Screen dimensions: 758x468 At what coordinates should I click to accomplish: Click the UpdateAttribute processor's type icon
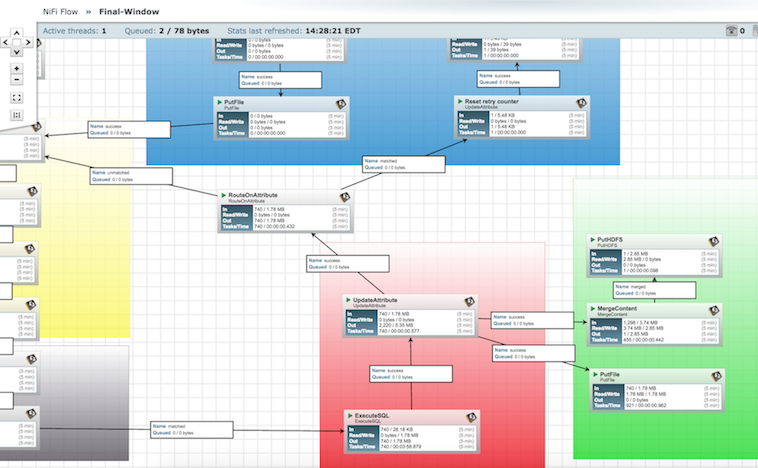[x=469, y=302]
